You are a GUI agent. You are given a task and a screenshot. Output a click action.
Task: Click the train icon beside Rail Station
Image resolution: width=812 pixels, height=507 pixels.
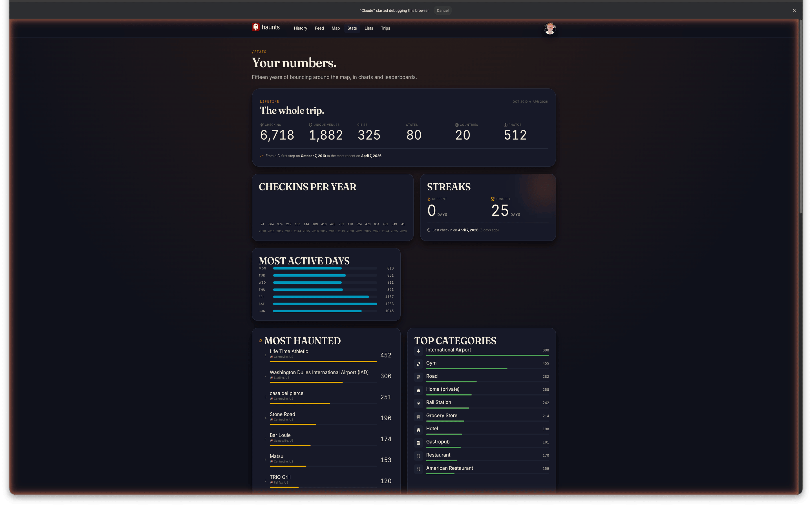[418, 403]
